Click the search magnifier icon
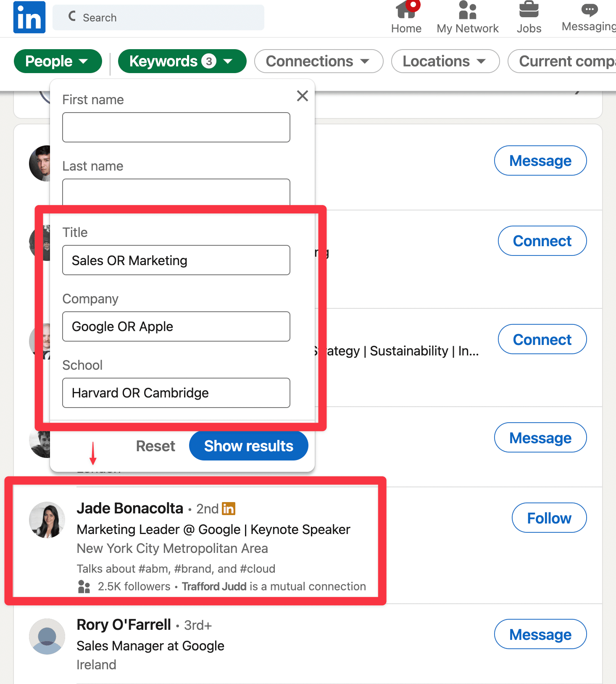Image resolution: width=616 pixels, height=684 pixels. pos(71,16)
